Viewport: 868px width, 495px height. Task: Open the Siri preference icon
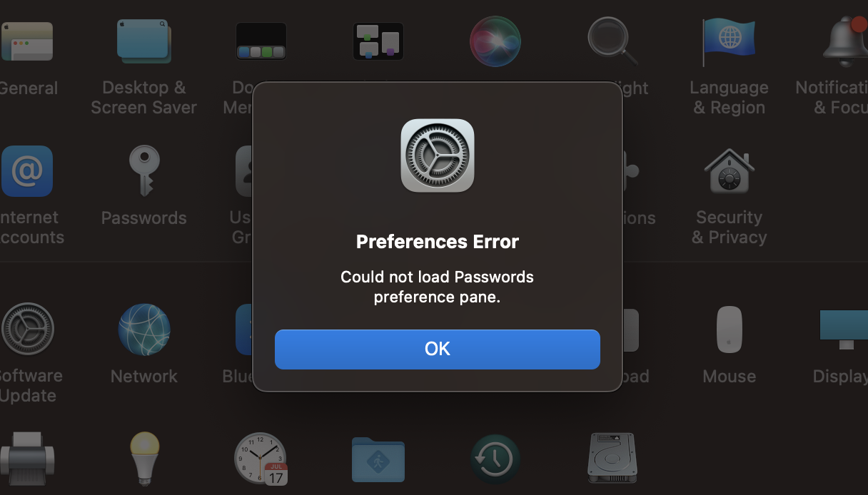[x=495, y=41]
